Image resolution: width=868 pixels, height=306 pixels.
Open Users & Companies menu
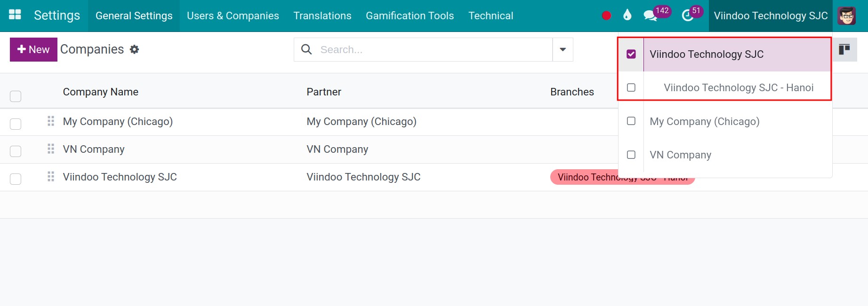tap(233, 16)
